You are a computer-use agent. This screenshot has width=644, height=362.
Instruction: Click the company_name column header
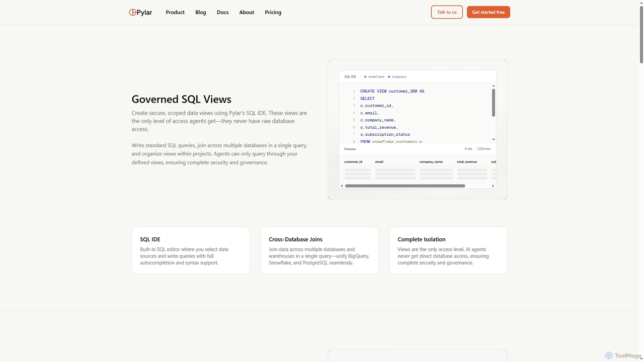431,162
